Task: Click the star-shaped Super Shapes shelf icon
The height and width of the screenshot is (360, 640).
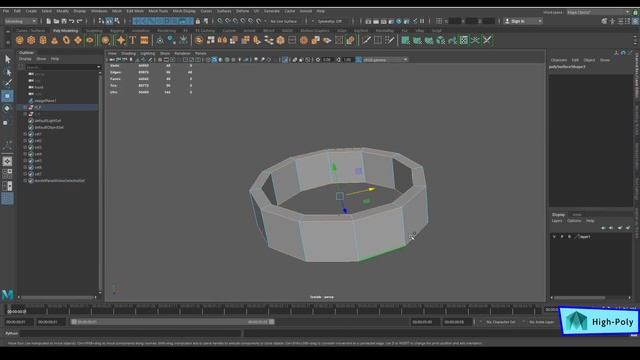Action: 121,40
